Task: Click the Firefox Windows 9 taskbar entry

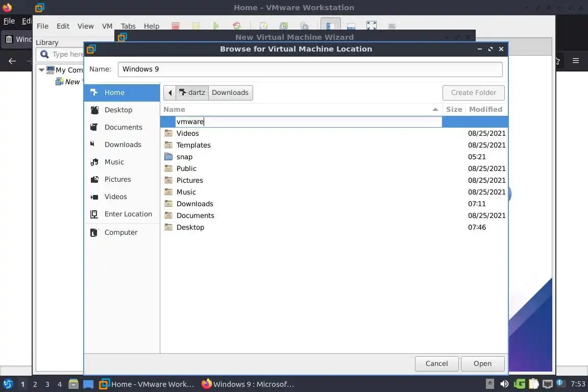Action: (248, 384)
